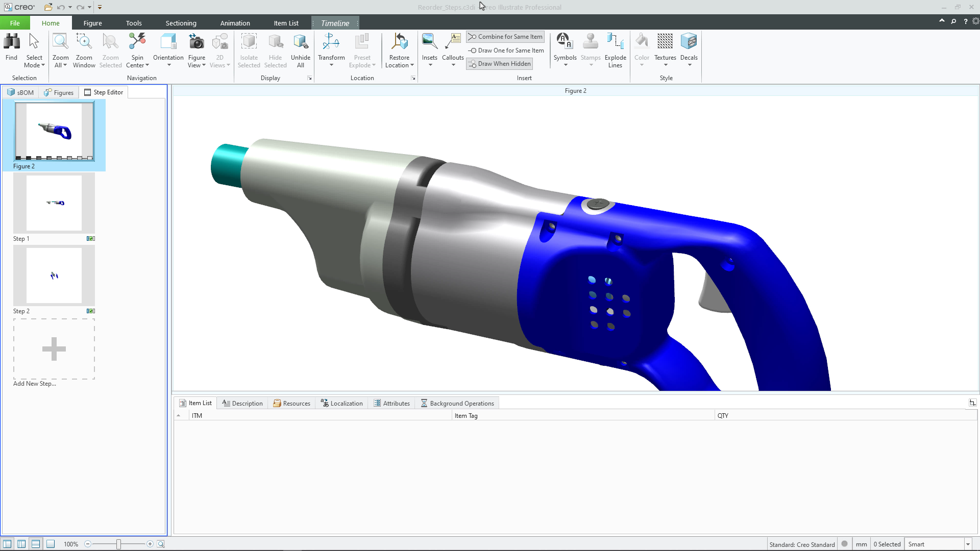Open the Animation ribbon tab
980x551 pixels.
pos(235,23)
